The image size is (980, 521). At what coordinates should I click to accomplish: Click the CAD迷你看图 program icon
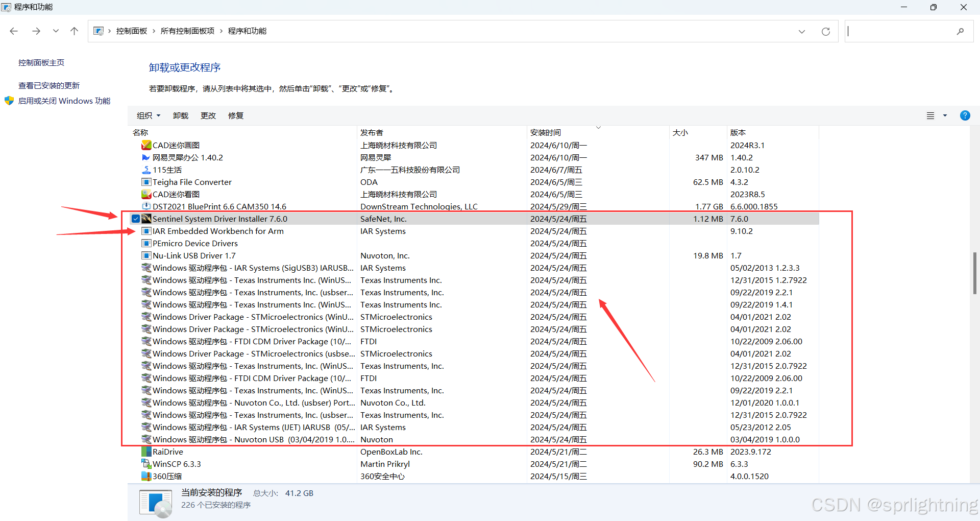click(x=146, y=194)
